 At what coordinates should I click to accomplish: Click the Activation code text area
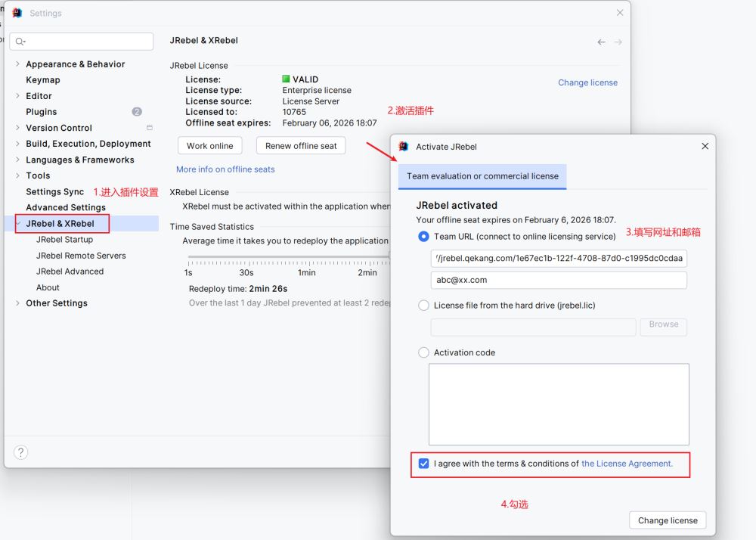559,404
